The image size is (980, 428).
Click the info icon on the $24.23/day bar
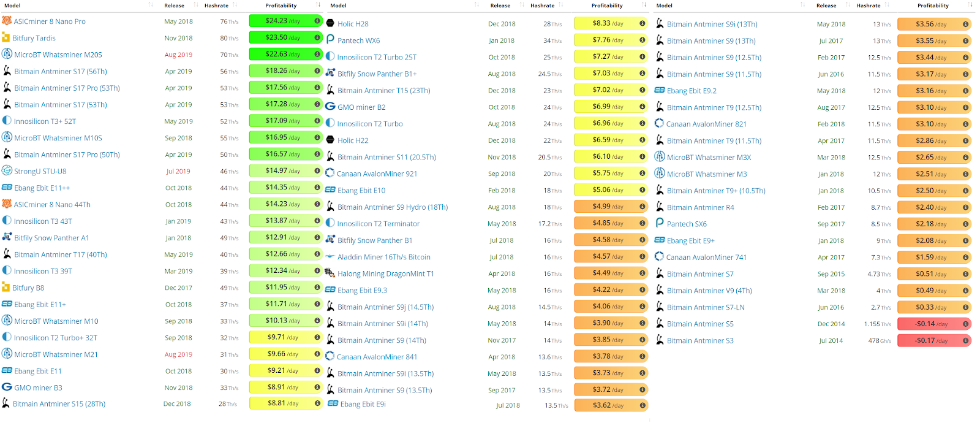(317, 21)
